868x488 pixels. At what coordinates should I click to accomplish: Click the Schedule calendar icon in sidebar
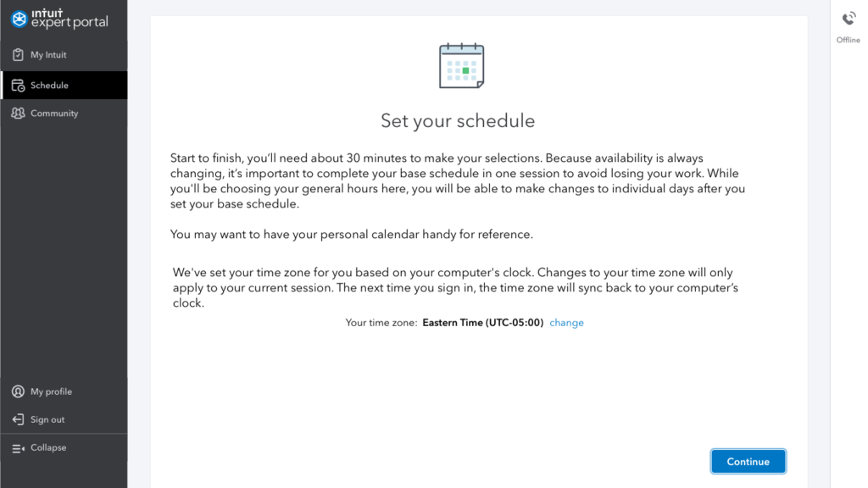18,86
